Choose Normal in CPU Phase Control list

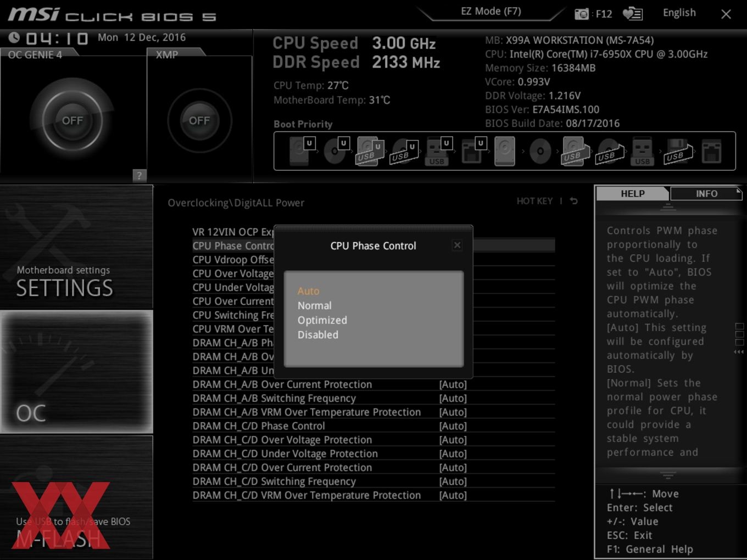[x=314, y=305]
